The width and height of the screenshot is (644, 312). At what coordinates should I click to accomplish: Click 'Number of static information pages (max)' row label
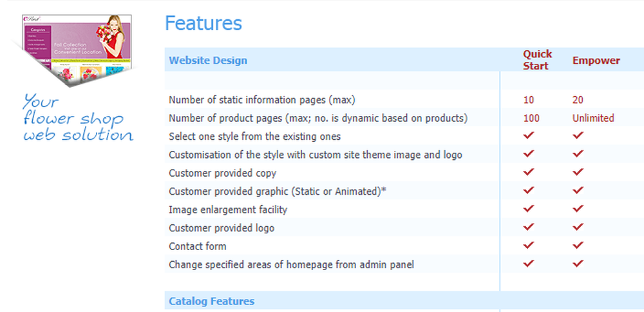coord(261,100)
